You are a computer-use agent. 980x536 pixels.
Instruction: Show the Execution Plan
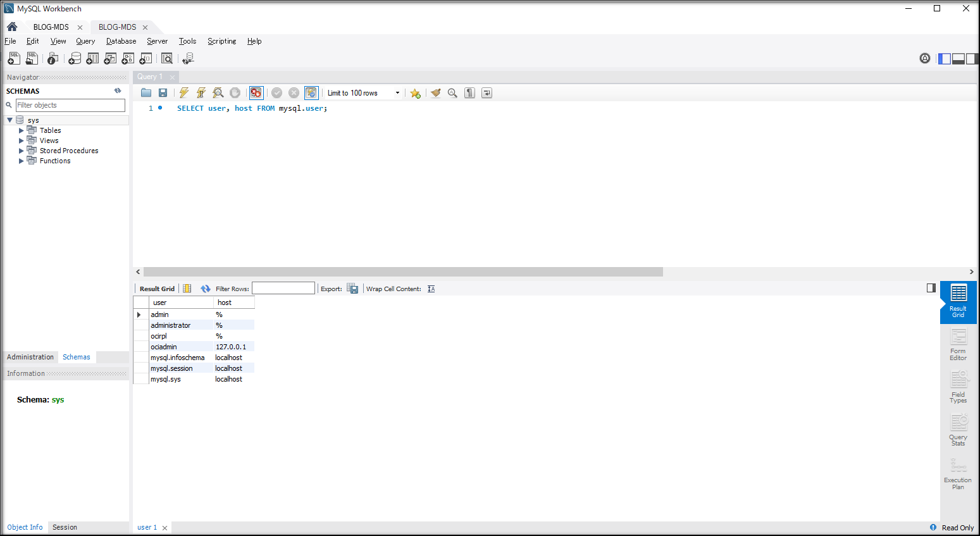(958, 473)
